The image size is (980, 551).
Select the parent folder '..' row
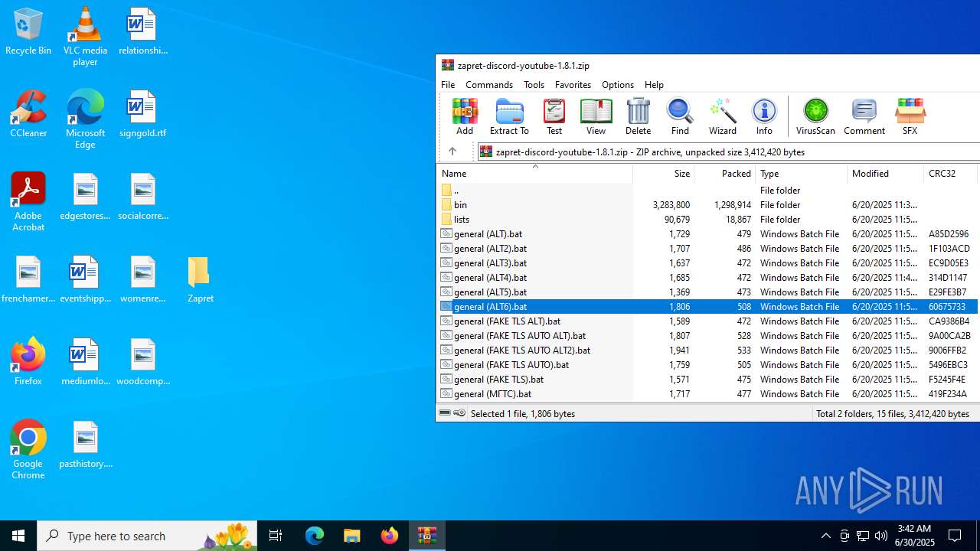(708, 190)
